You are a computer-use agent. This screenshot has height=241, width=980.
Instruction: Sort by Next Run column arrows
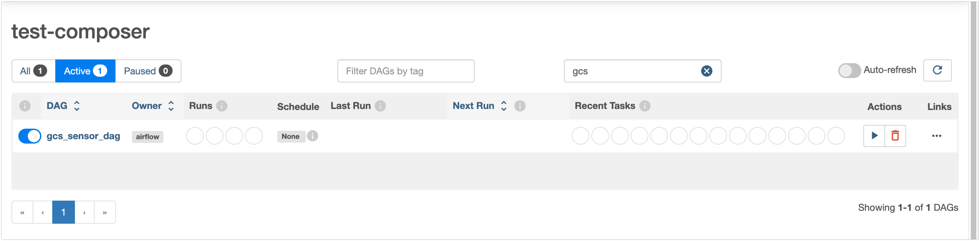(x=504, y=106)
